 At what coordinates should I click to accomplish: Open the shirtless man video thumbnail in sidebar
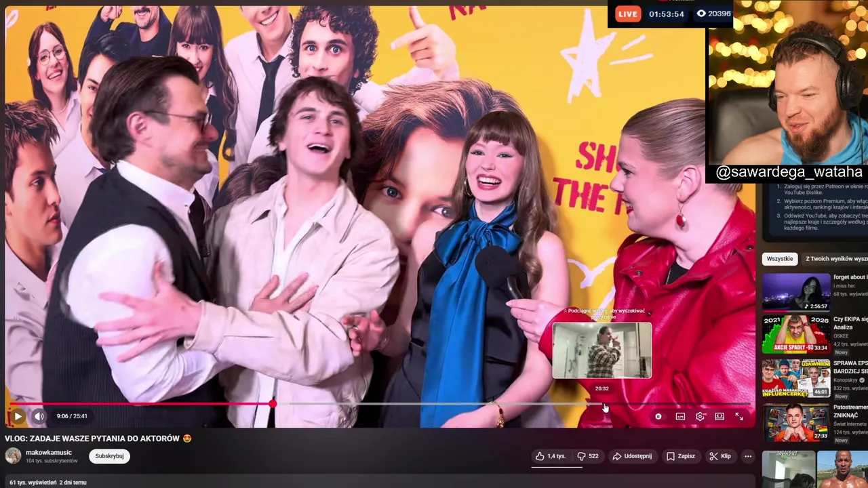pyautogui.click(x=842, y=469)
